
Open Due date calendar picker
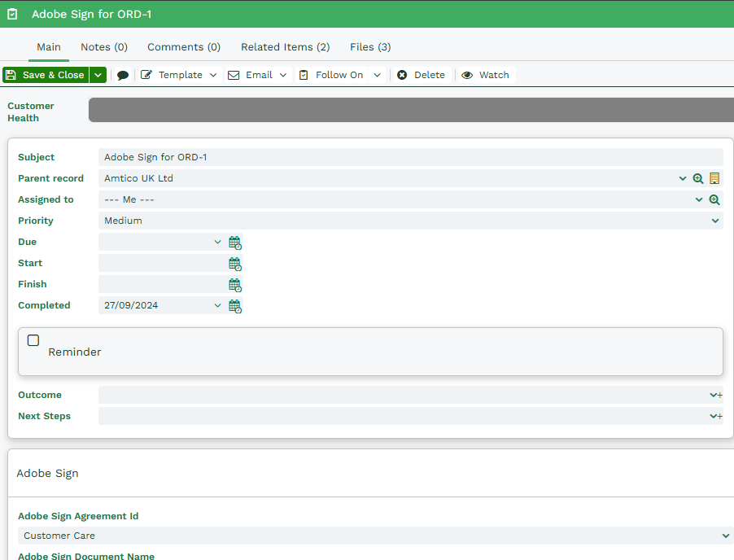pos(235,243)
